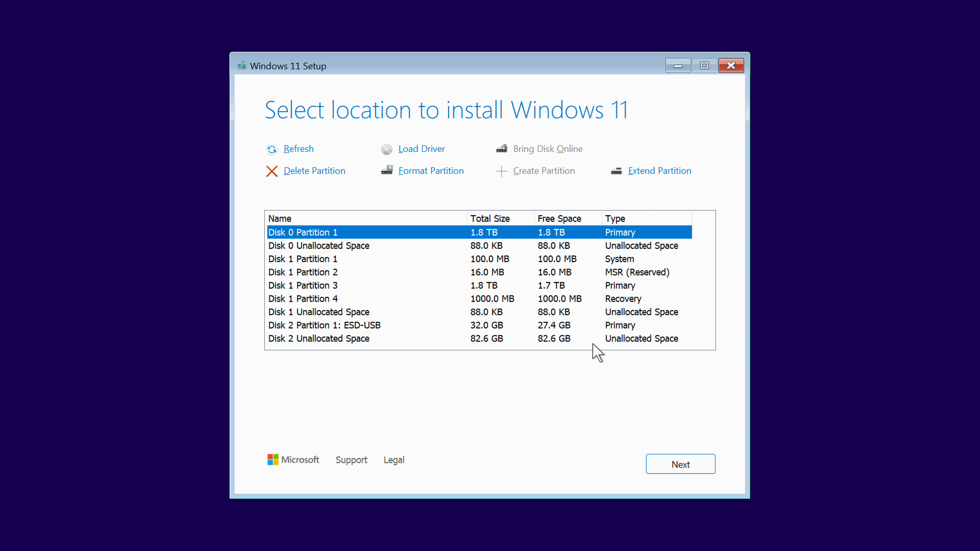Viewport: 980px width, 551px height.
Task: Minimize the Windows 11 Setup window
Action: click(678, 65)
